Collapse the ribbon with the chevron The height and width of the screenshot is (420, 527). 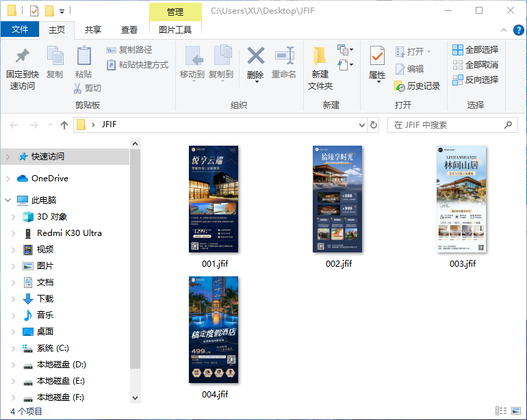[504, 30]
